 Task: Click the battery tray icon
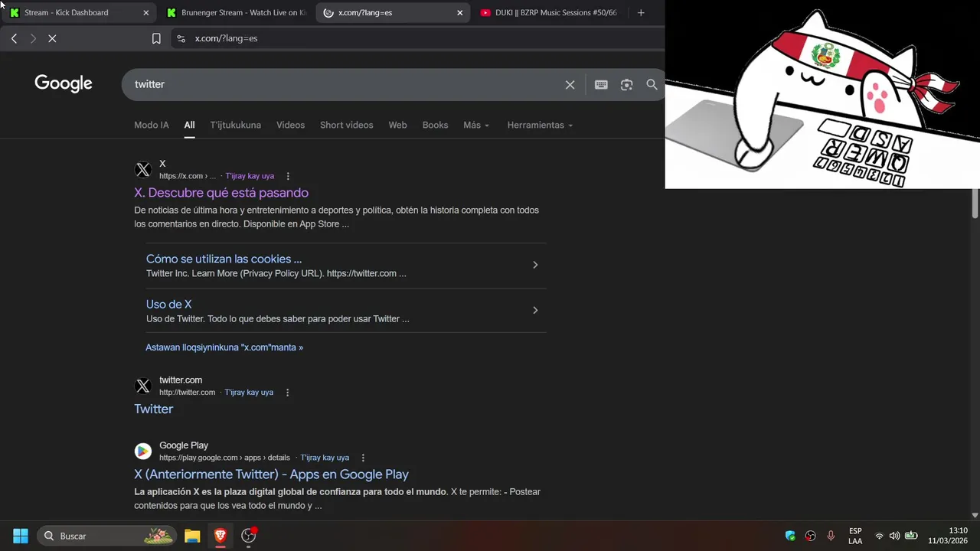911,536
